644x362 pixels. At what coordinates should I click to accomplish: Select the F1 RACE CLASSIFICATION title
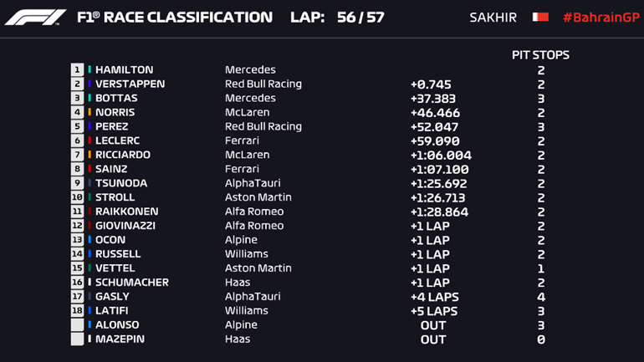click(174, 18)
